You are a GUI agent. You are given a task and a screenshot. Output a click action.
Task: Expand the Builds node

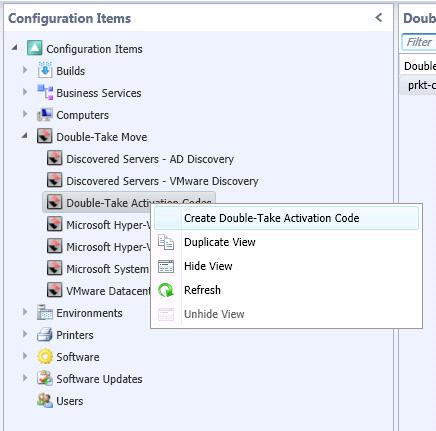[25, 70]
